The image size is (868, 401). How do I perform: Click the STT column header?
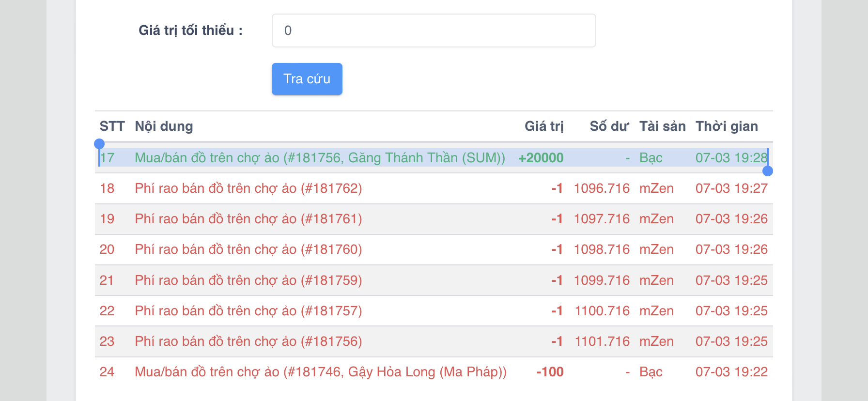(x=112, y=126)
